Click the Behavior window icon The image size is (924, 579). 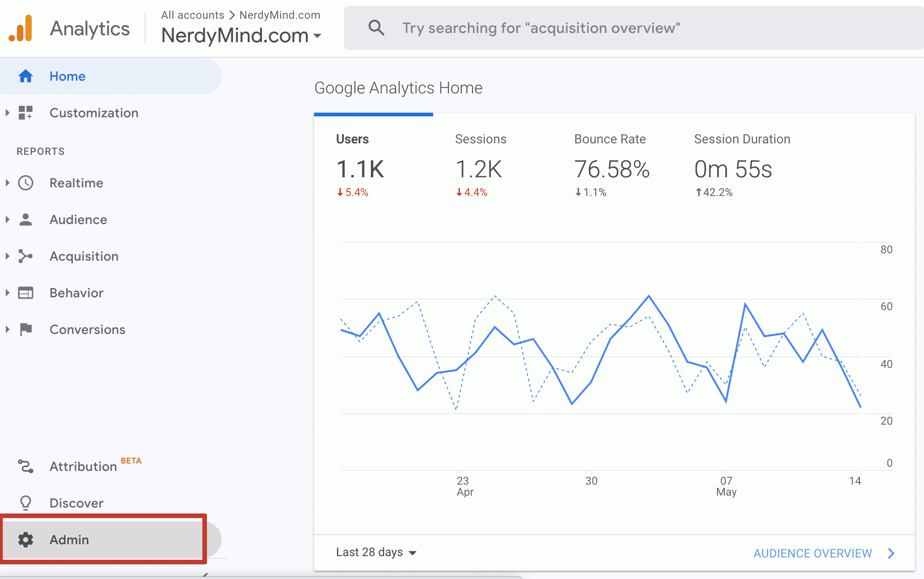coord(26,293)
